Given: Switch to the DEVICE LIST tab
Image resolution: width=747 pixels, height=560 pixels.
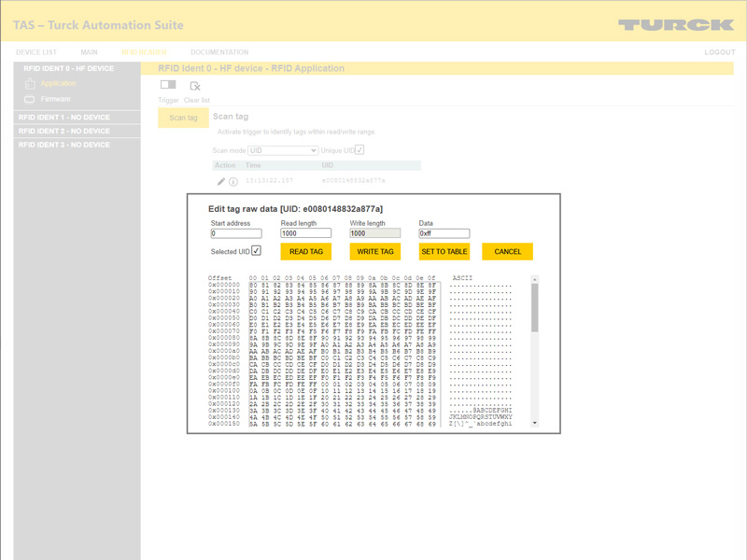Looking at the screenshot, I should [36, 52].
